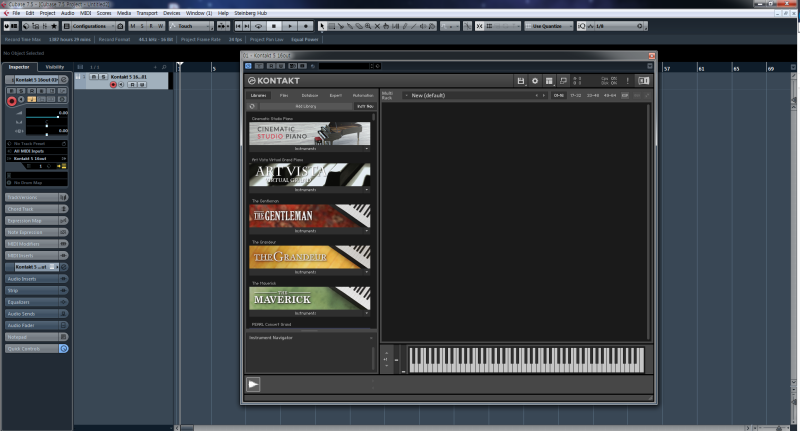Toggle global Solo S button in toolbar
The height and width of the screenshot is (431, 800).
click(142, 26)
